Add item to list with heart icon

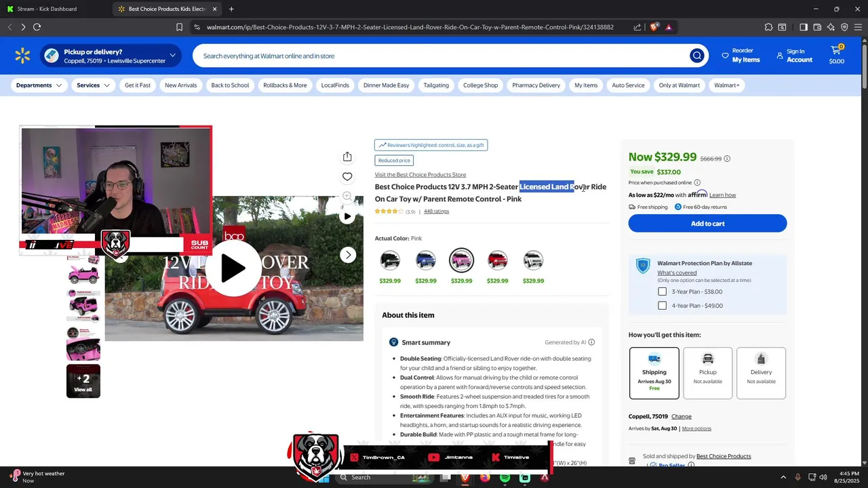pyautogui.click(x=347, y=176)
